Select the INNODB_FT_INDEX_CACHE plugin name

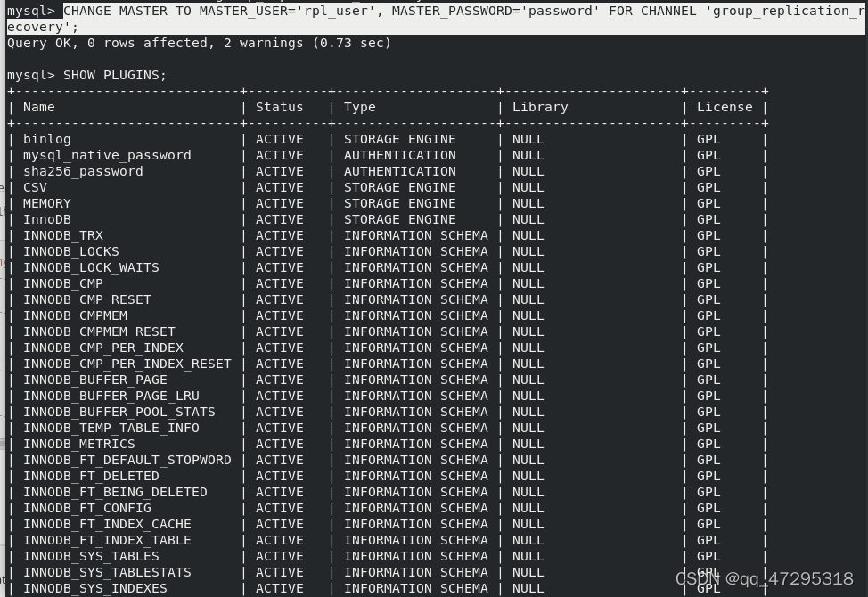pos(107,525)
